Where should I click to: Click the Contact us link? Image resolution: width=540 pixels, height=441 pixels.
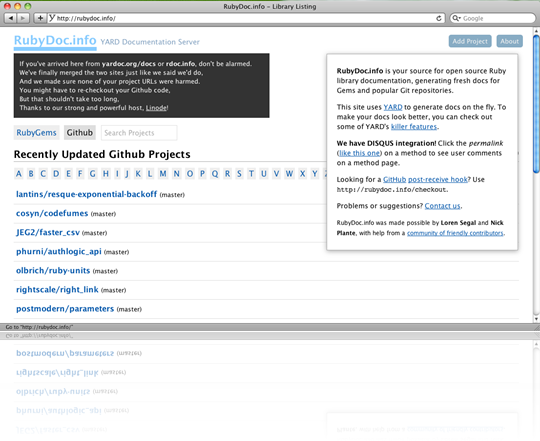pyautogui.click(x=442, y=206)
